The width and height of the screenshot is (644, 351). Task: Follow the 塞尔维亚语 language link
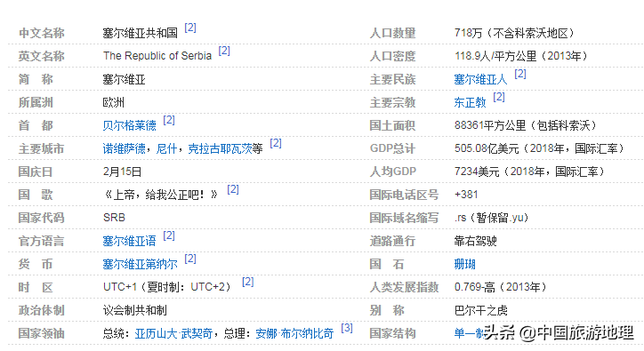129,241
